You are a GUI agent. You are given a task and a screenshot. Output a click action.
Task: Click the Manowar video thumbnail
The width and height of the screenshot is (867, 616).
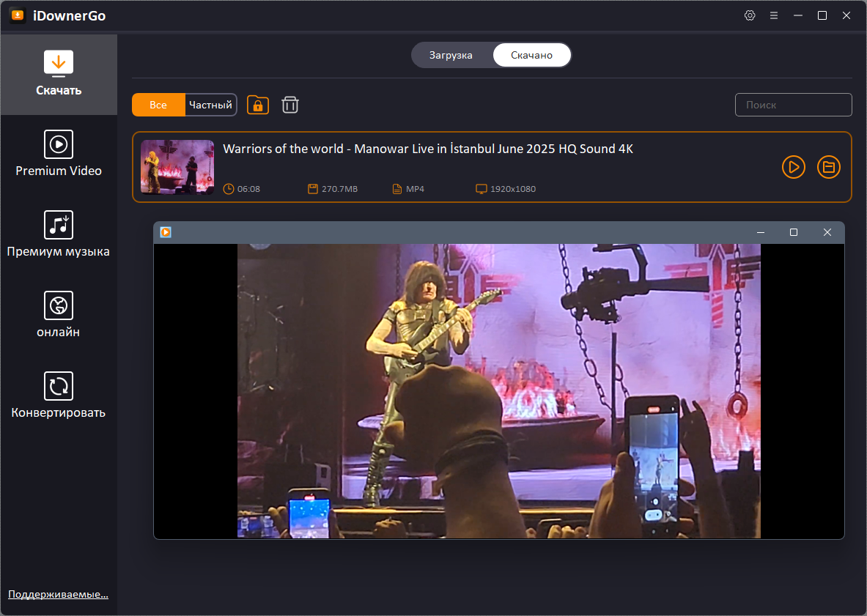177,167
